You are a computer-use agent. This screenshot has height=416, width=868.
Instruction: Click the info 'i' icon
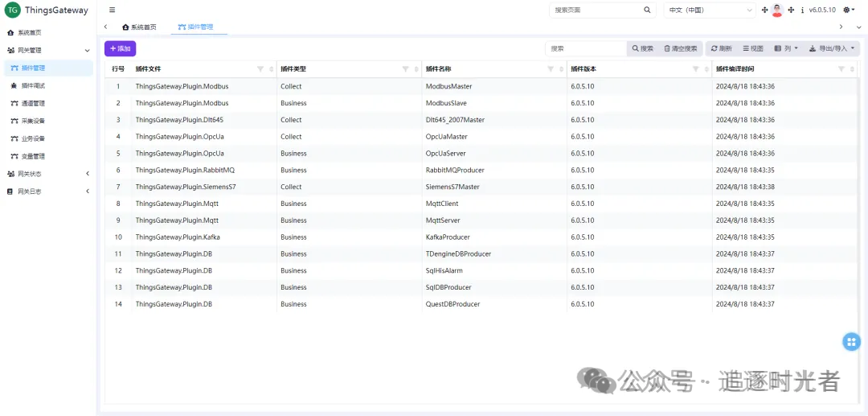(802, 10)
